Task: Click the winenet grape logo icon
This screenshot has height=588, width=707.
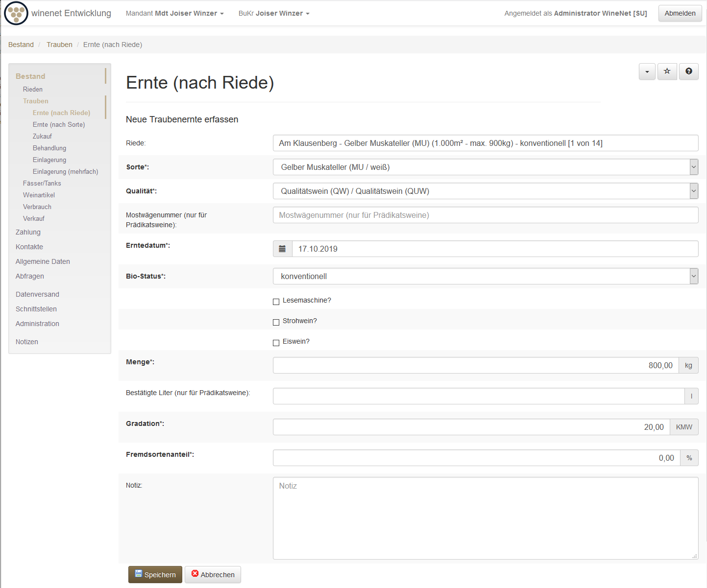Action: tap(16, 13)
